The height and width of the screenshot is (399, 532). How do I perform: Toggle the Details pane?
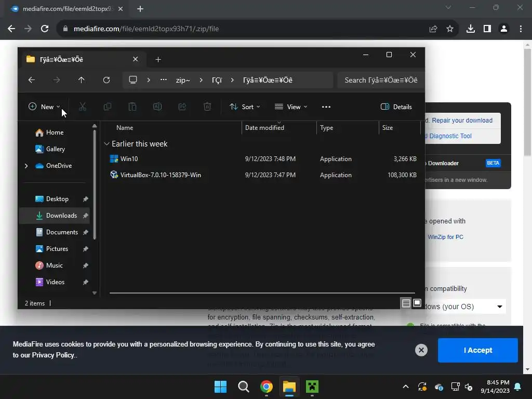coord(396,107)
